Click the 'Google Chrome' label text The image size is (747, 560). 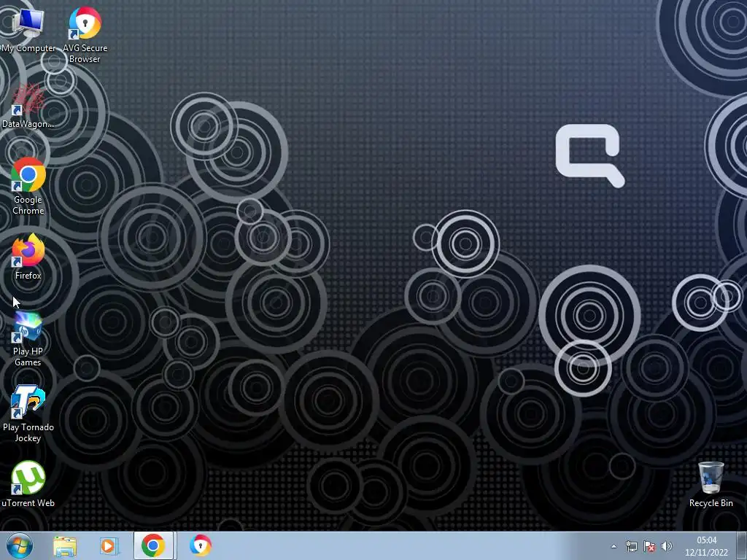click(x=28, y=205)
